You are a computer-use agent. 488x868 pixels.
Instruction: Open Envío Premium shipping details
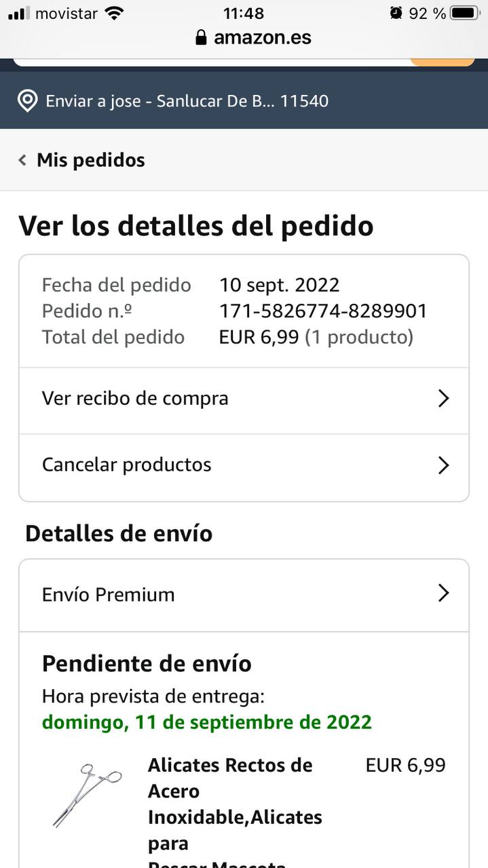click(x=109, y=595)
